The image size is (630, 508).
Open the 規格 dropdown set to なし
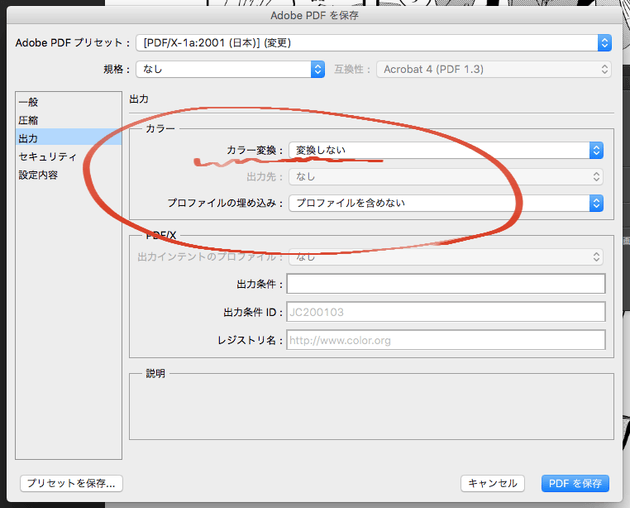point(230,69)
